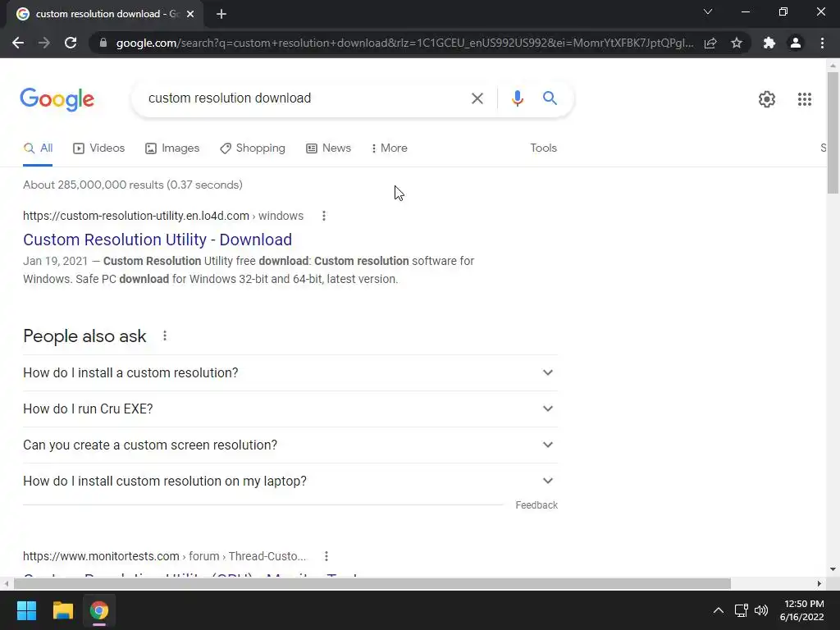The width and height of the screenshot is (840, 630).
Task: Submit search with magnifier icon
Action: click(x=550, y=98)
